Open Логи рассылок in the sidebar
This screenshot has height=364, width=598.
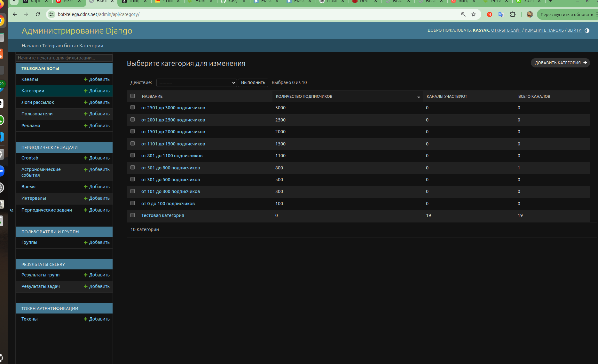[x=38, y=102]
